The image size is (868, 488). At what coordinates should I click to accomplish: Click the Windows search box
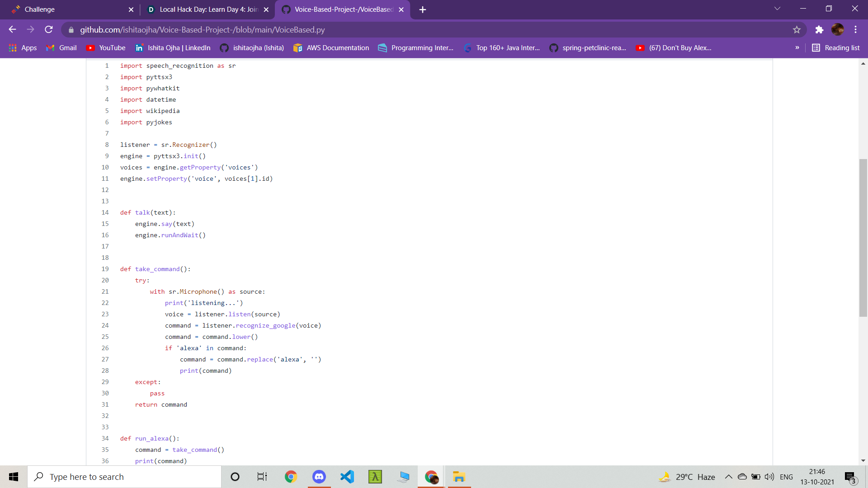pos(124,477)
